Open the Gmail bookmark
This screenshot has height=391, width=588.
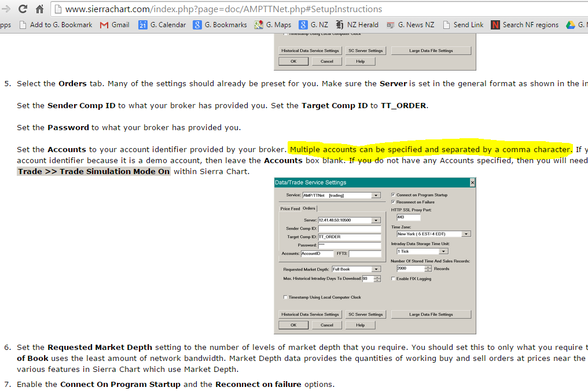pos(115,25)
